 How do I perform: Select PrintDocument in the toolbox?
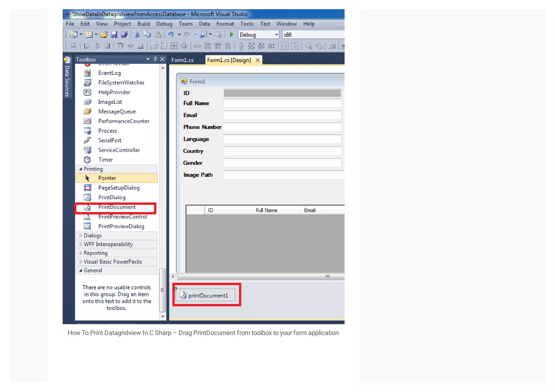(x=117, y=207)
